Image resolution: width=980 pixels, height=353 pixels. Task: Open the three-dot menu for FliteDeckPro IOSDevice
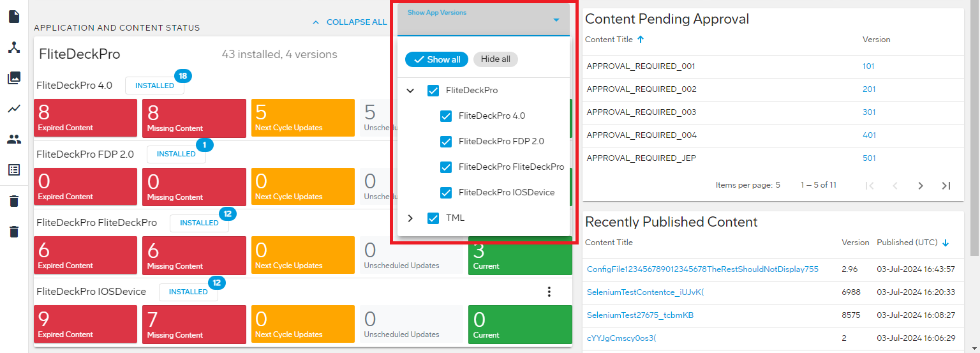coord(549,292)
